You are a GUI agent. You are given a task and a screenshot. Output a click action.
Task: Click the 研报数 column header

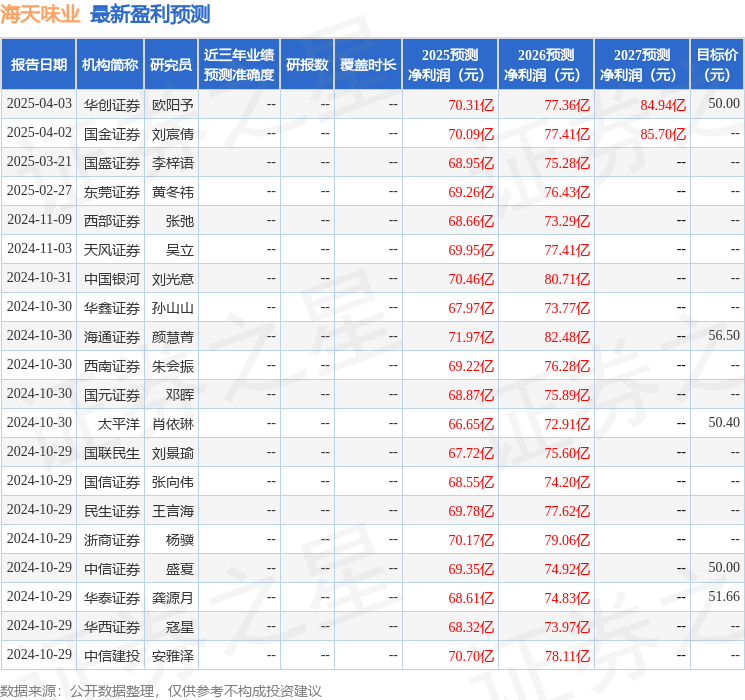[307, 65]
